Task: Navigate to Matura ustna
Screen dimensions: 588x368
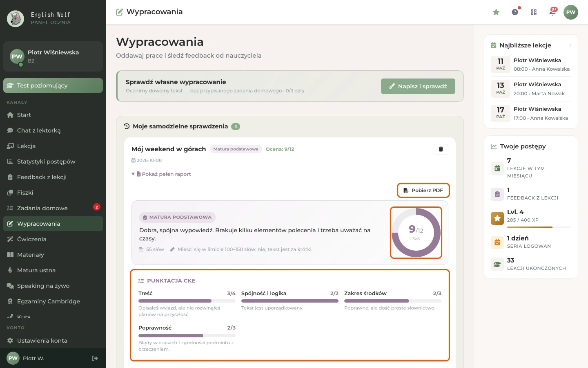Action: pos(53,270)
